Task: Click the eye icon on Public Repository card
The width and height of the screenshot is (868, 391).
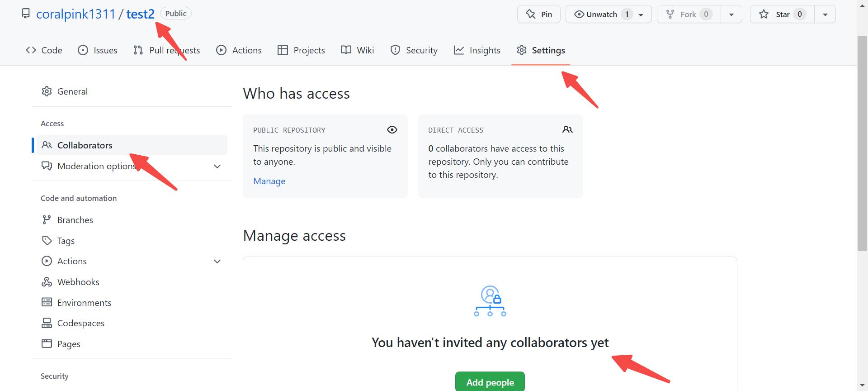Action: click(x=392, y=130)
